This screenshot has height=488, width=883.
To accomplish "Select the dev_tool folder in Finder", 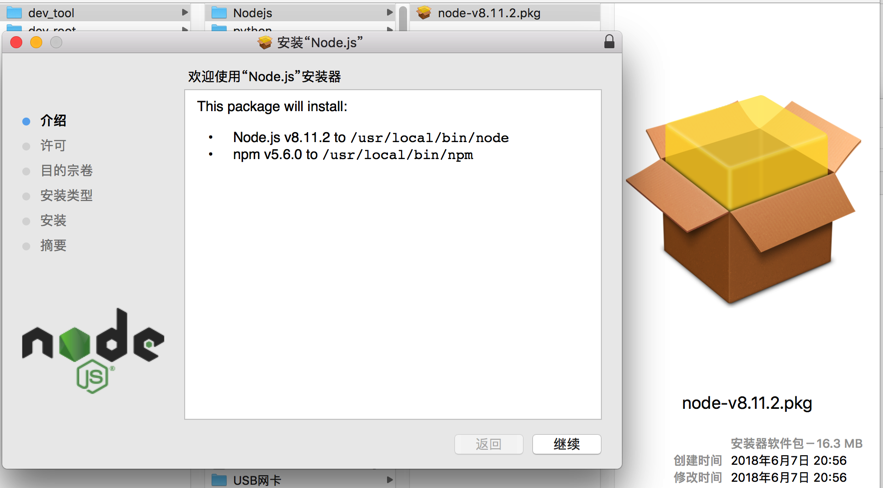I will (x=96, y=12).
